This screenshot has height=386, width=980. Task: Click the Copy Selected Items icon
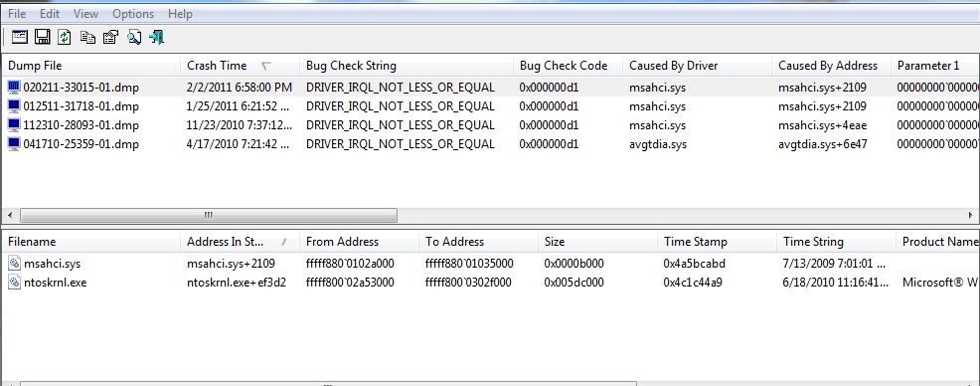click(x=88, y=38)
